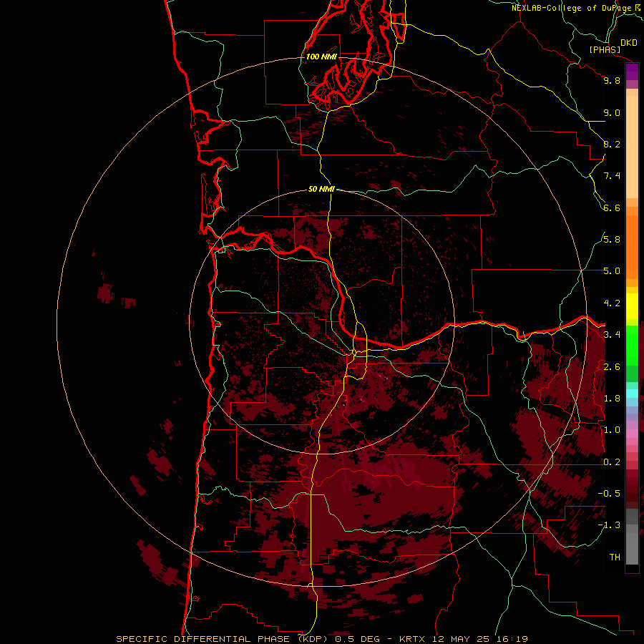Click the 5.8 value on color scale

(x=612, y=240)
